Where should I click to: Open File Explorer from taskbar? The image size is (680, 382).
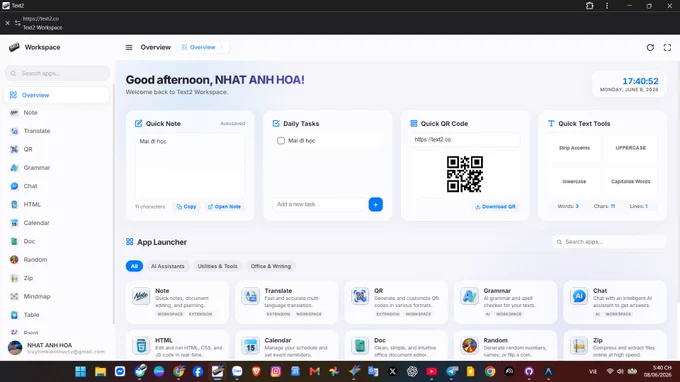point(100,372)
